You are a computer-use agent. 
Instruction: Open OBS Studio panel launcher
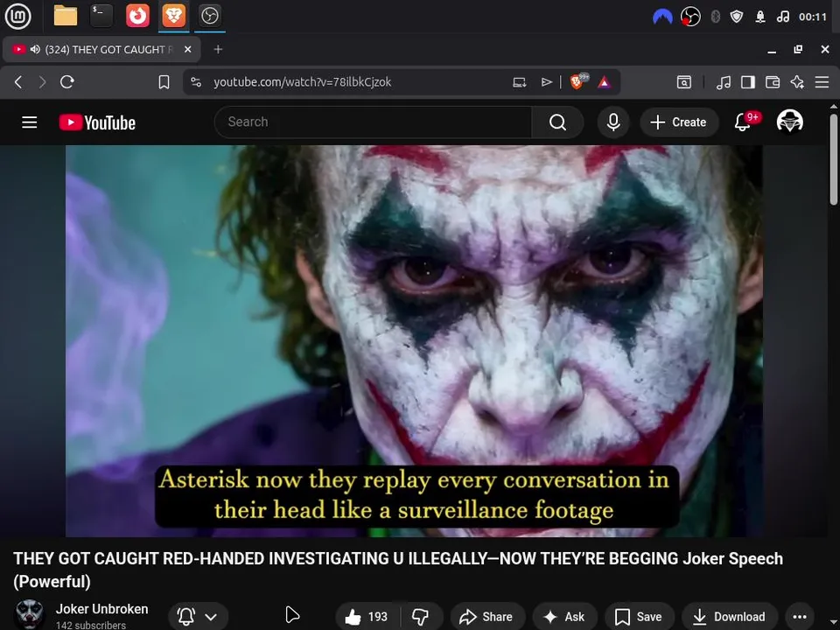(x=209, y=16)
